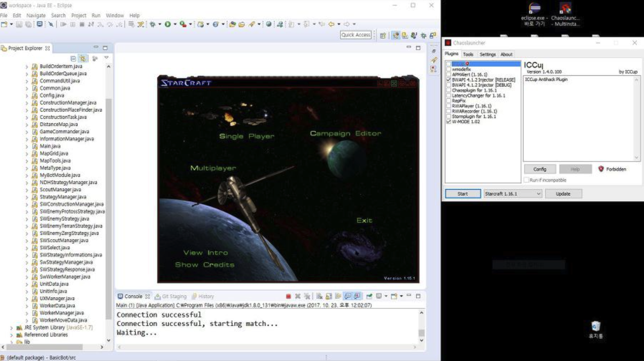Click Remove Launch icon in Console toolbar

click(x=298, y=296)
